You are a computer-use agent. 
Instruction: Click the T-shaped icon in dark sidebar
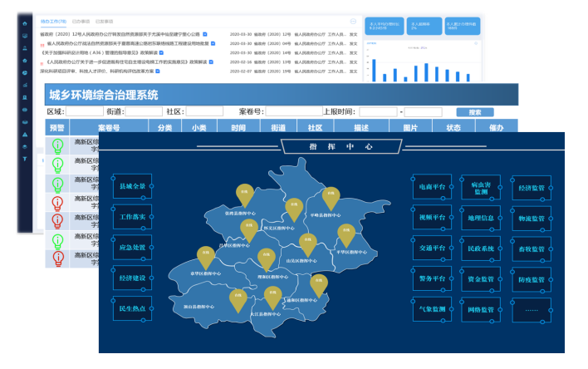pyautogui.click(x=25, y=160)
